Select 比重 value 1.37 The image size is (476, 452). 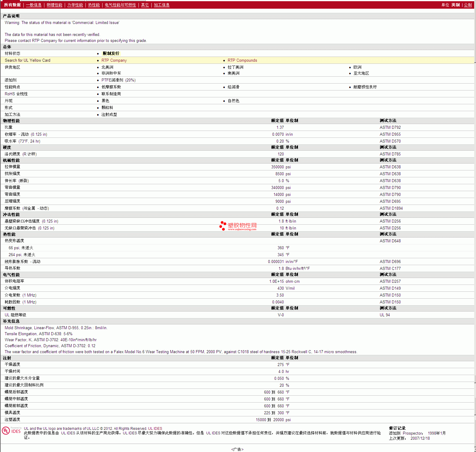pyautogui.click(x=280, y=128)
